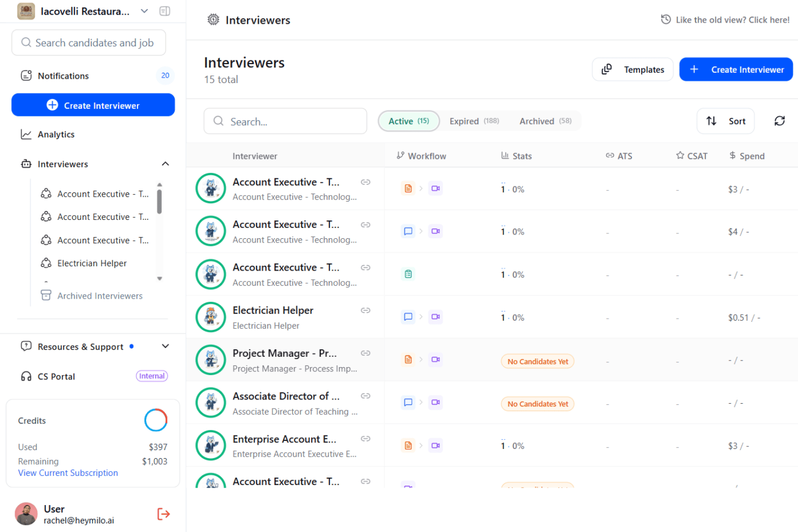Click Electrician Helper's chat workflow icon

(408, 317)
